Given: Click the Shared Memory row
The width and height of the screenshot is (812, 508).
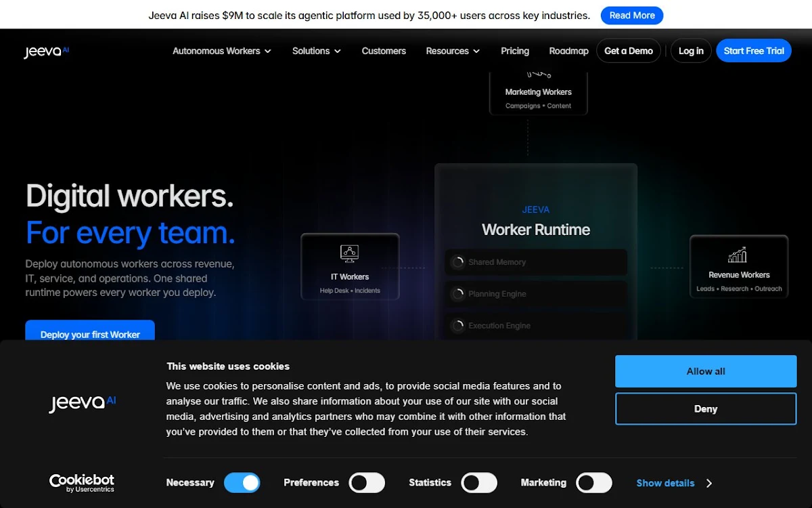Looking at the screenshot, I should (x=536, y=262).
